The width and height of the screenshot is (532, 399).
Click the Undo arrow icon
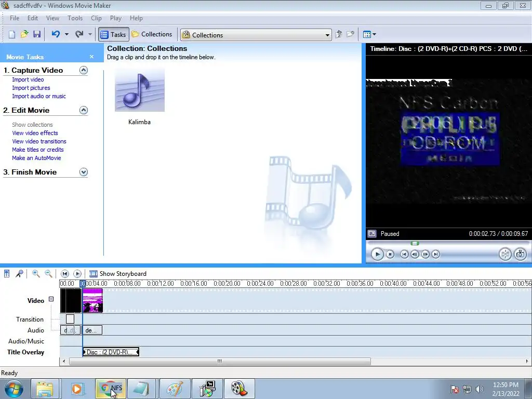pos(56,34)
